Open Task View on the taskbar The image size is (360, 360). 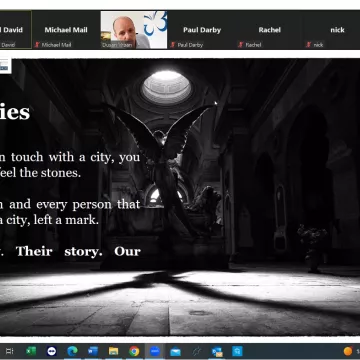(10, 351)
